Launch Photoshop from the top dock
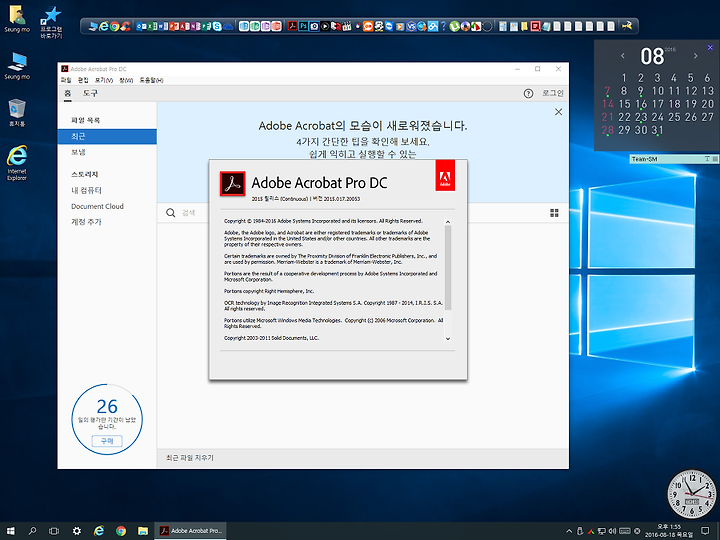The width and height of the screenshot is (720, 540). (x=303, y=27)
